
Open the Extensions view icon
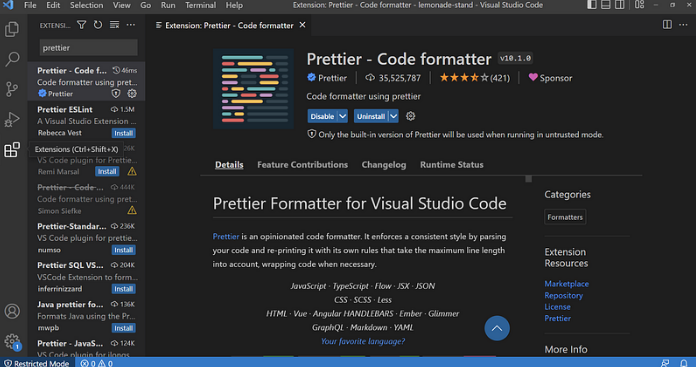pos(12,150)
